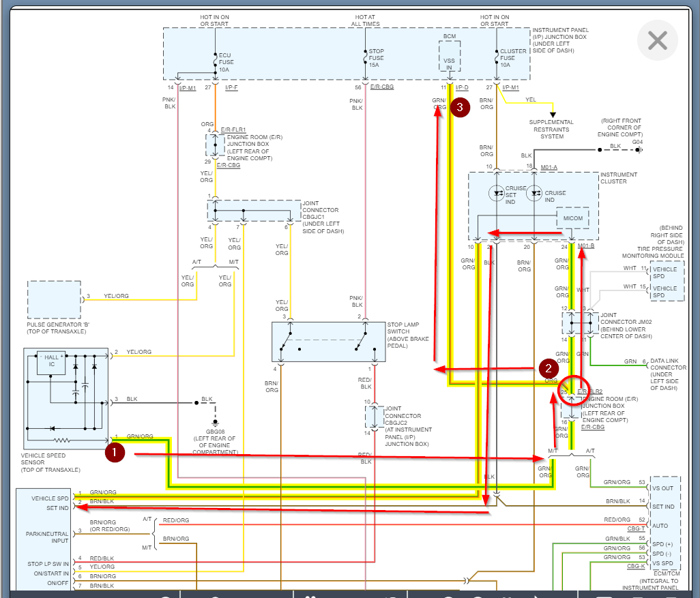Click the Pulse Generator 'B' box
700x598 pixels.
[54, 299]
